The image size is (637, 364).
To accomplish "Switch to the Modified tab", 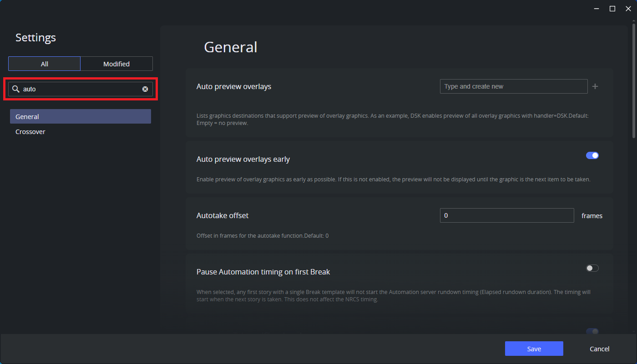I will click(116, 64).
